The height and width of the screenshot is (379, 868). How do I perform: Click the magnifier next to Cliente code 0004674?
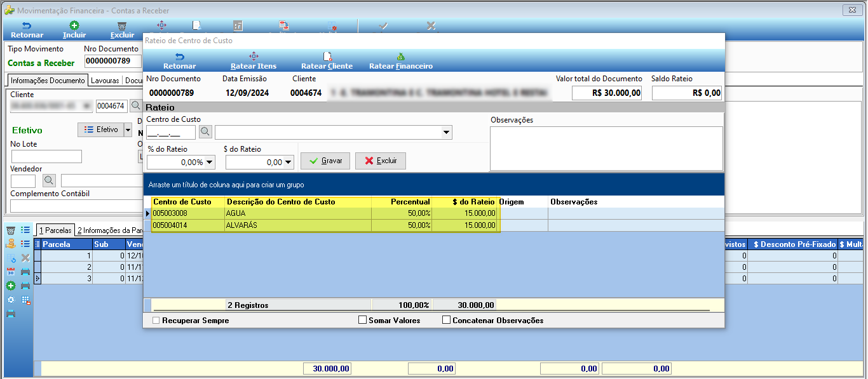point(135,106)
